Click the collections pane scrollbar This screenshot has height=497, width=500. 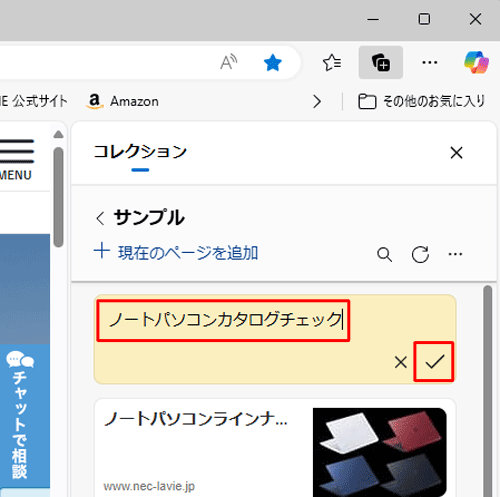[488, 391]
